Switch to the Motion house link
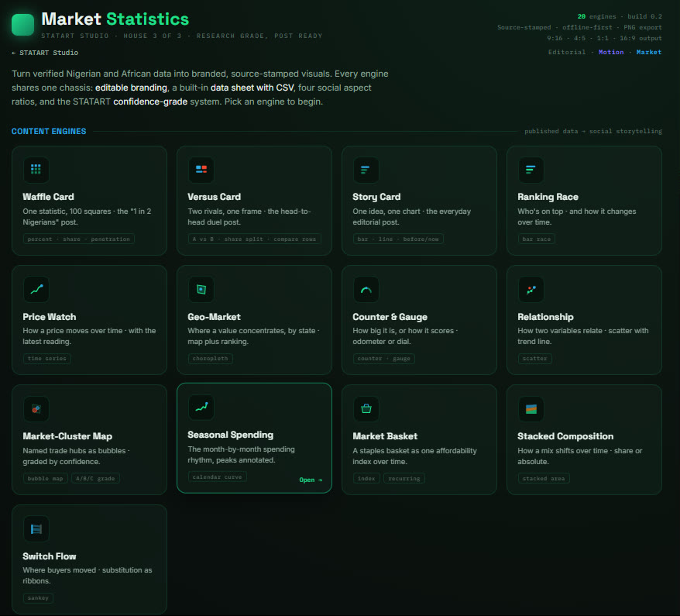The width and height of the screenshot is (680, 616). pos(611,52)
